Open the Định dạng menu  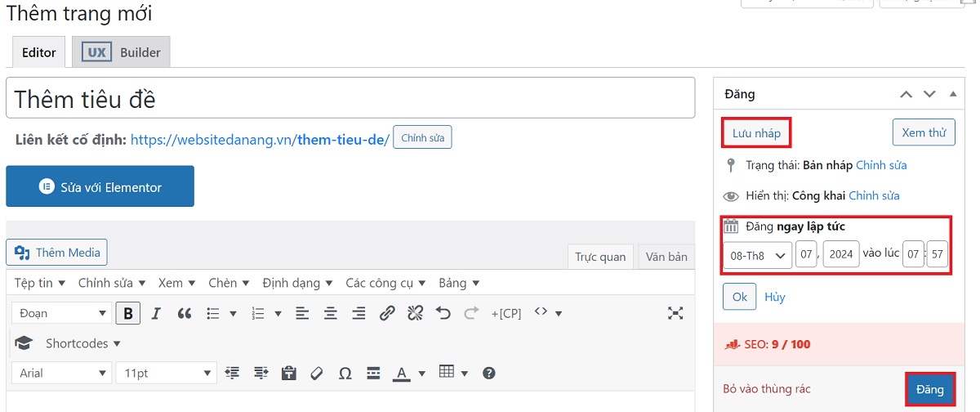click(x=297, y=283)
